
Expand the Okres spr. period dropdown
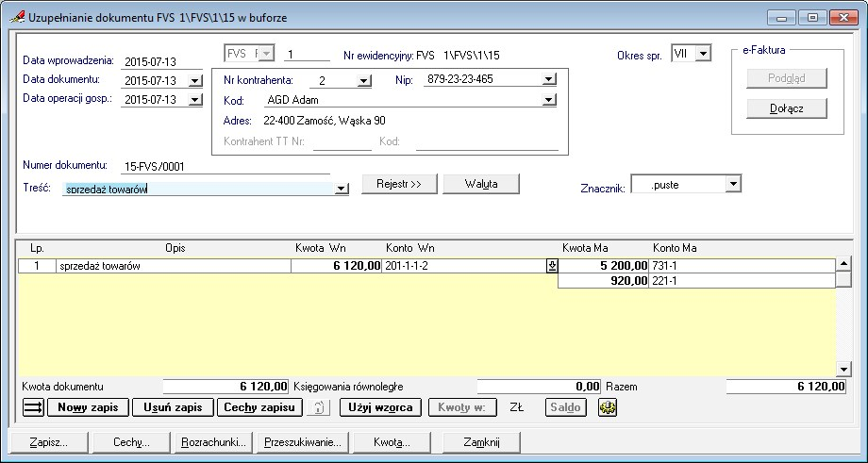(703, 55)
